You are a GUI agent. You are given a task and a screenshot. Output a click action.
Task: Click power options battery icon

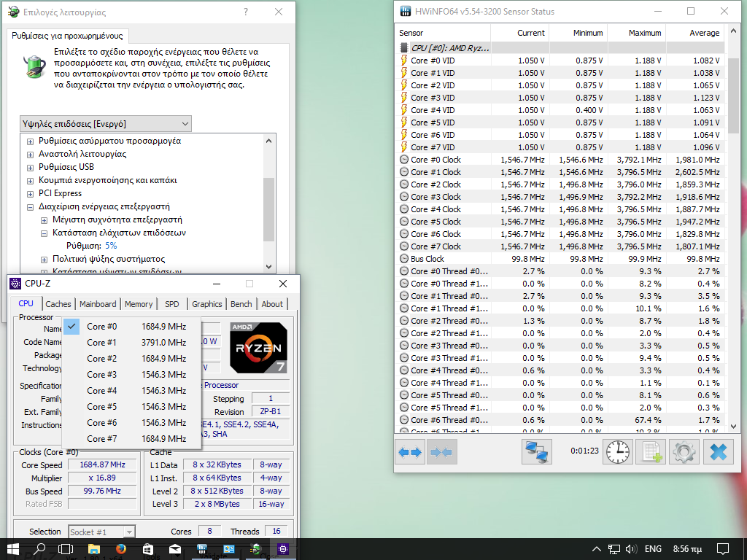35,66
